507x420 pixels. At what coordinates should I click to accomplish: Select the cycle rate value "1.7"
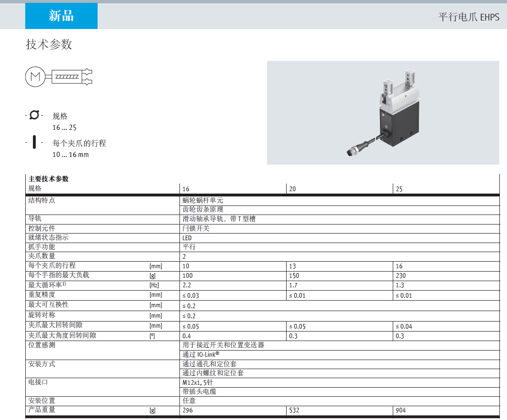point(293,285)
